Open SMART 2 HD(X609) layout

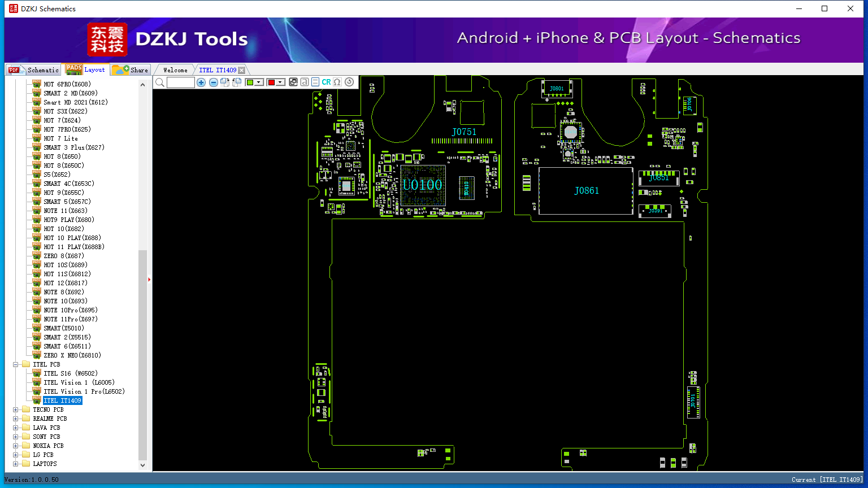pyautogui.click(x=71, y=93)
